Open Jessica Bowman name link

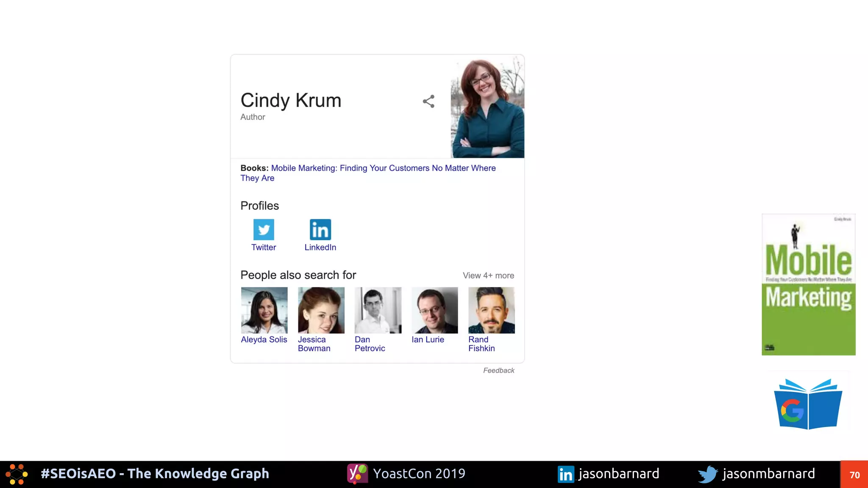(x=314, y=344)
